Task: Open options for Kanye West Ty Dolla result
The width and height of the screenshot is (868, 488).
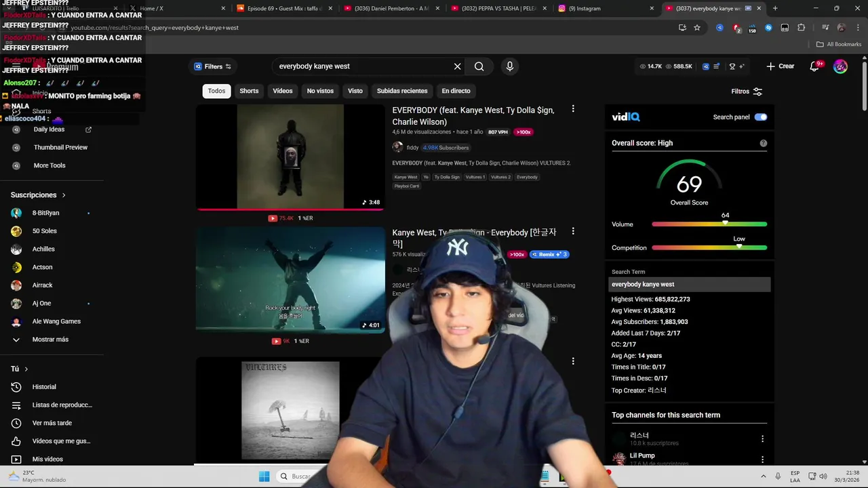Action: (x=573, y=232)
